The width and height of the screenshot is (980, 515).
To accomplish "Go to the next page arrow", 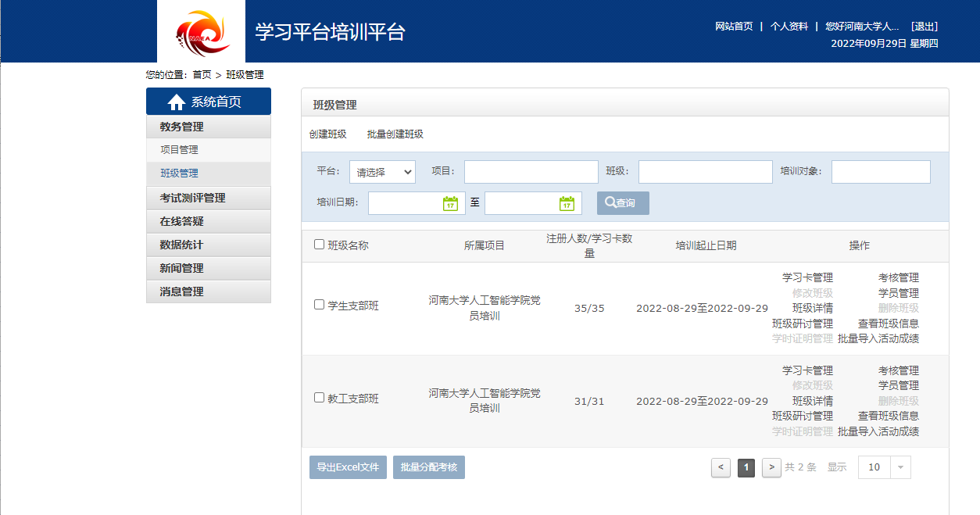I will pos(771,467).
